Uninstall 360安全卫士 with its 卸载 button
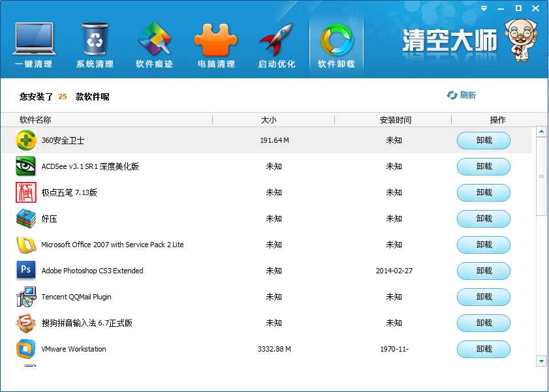 (x=483, y=140)
